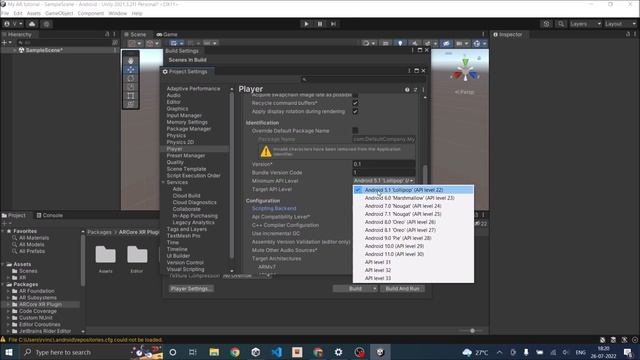
Task: Open Chrome from the Windows taskbar
Action: pos(235,352)
